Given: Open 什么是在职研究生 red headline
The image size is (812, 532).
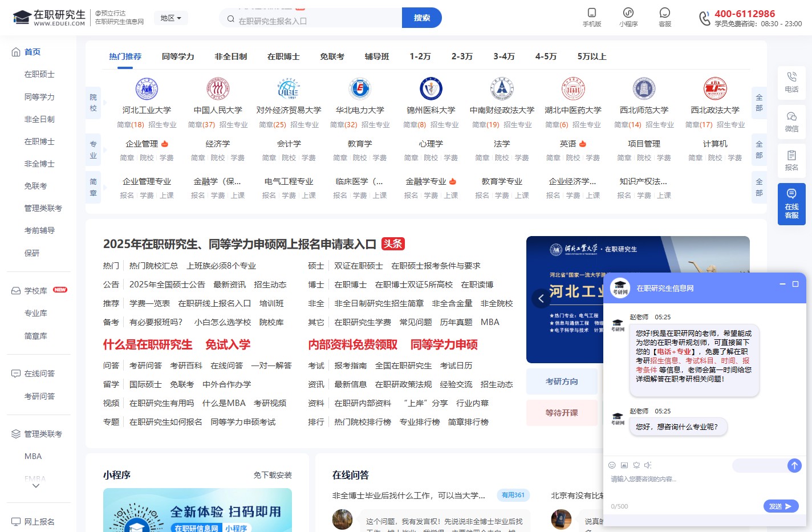Looking at the screenshot, I should point(148,344).
